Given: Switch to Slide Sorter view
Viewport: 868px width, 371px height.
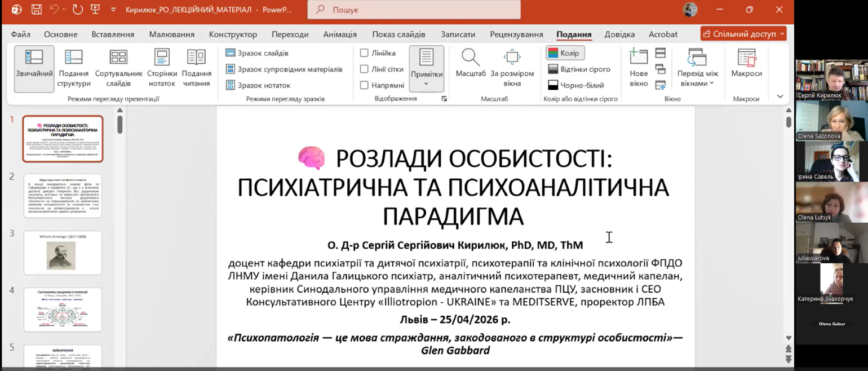Looking at the screenshot, I should (118, 68).
